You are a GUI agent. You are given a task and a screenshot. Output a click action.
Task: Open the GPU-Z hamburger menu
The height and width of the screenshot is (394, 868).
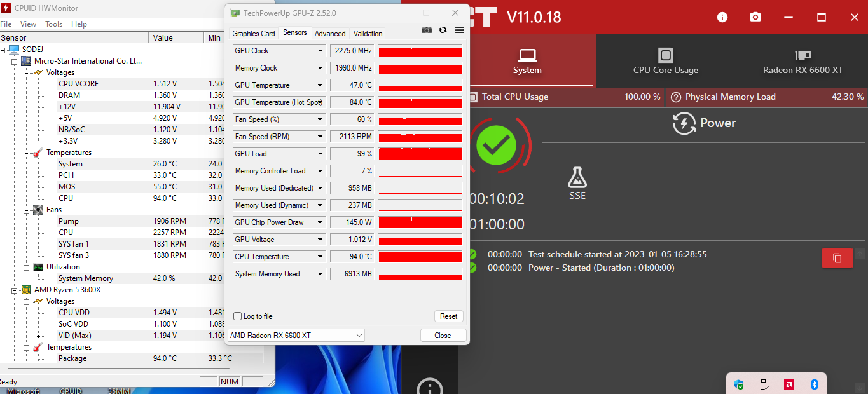click(x=459, y=30)
